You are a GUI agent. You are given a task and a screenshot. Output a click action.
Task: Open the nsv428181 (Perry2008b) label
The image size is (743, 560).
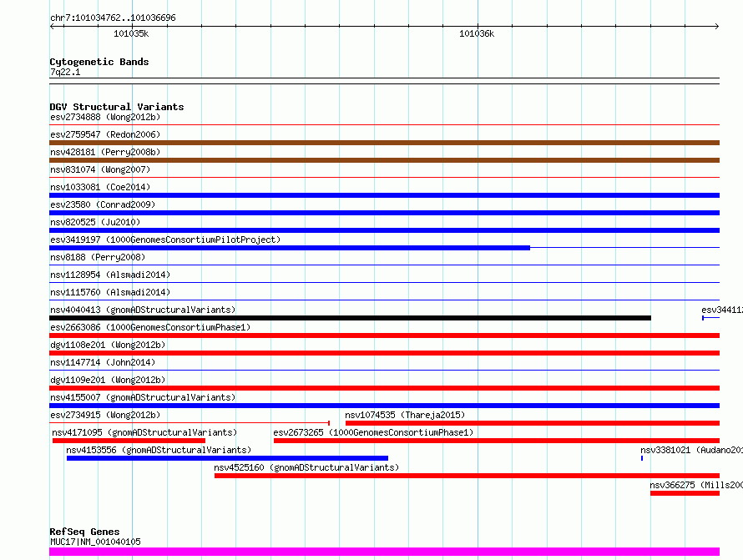[x=105, y=152]
